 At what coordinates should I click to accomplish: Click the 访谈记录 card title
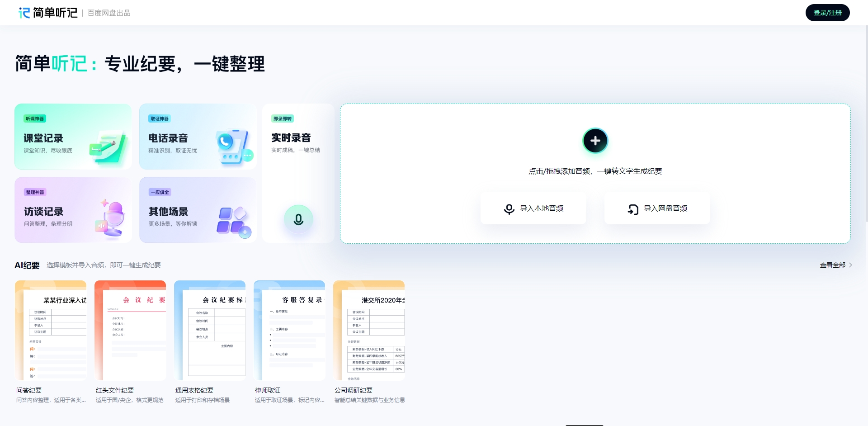point(44,212)
